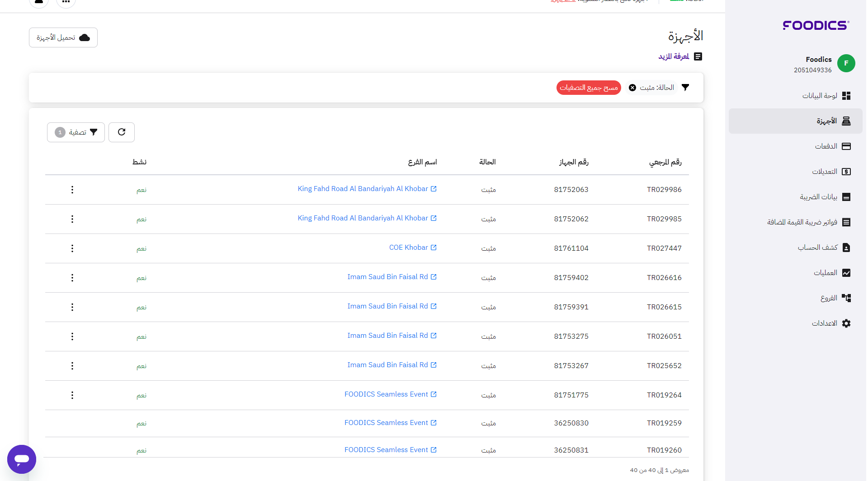868x481 pixels.
Task: Sort by device number column header
Action: [x=573, y=162]
